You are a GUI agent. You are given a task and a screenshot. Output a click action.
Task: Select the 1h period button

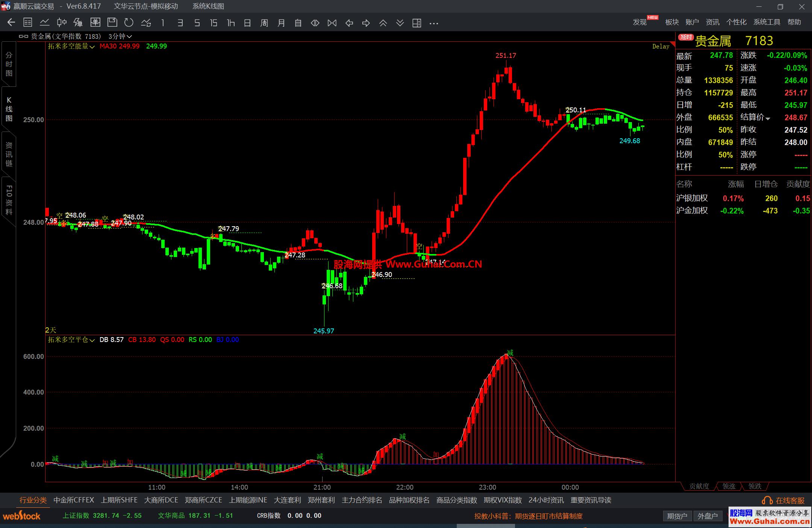tap(231, 23)
